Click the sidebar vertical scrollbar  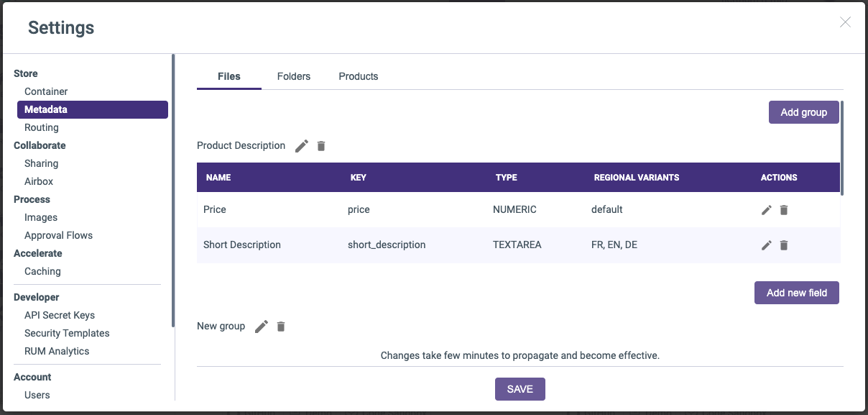click(x=173, y=191)
